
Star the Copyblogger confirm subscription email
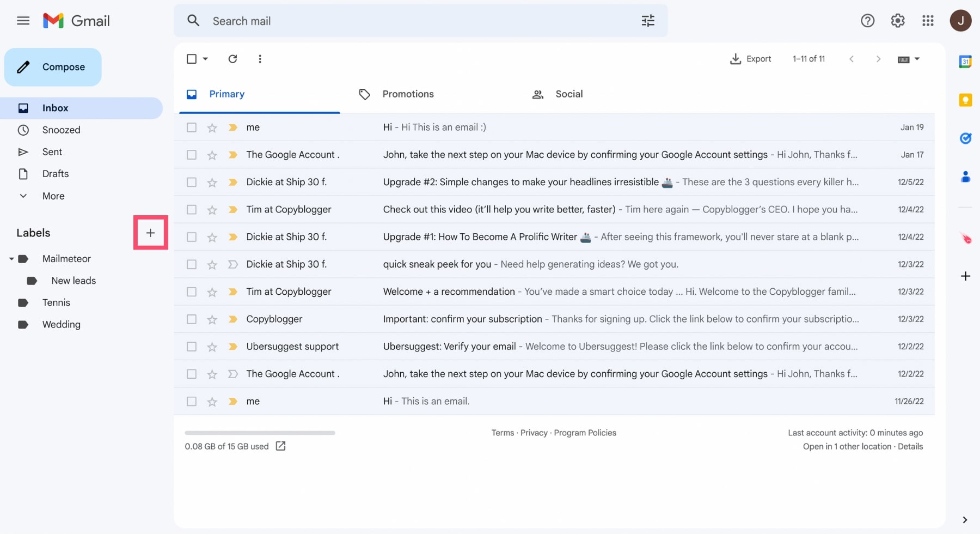click(x=212, y=319)
